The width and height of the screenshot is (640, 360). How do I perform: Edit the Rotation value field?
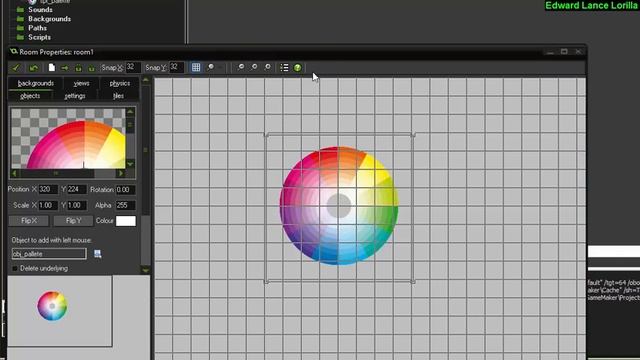(x=125, y=190)
